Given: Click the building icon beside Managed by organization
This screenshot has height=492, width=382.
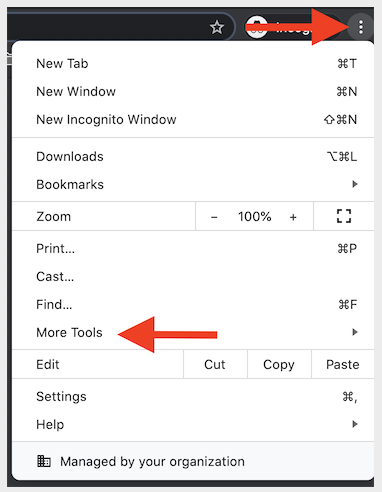Looking at the screenshot, I should pos(44,461).
